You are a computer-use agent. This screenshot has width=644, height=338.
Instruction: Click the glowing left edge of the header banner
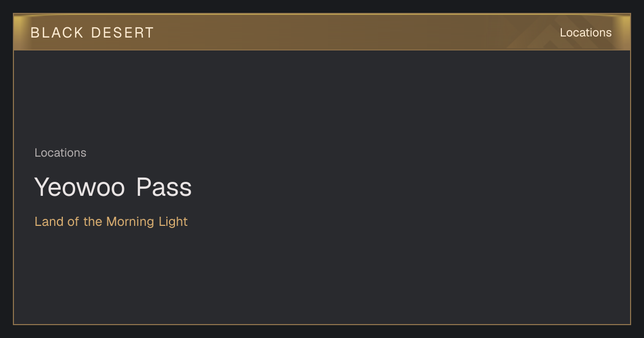(19, 32)
